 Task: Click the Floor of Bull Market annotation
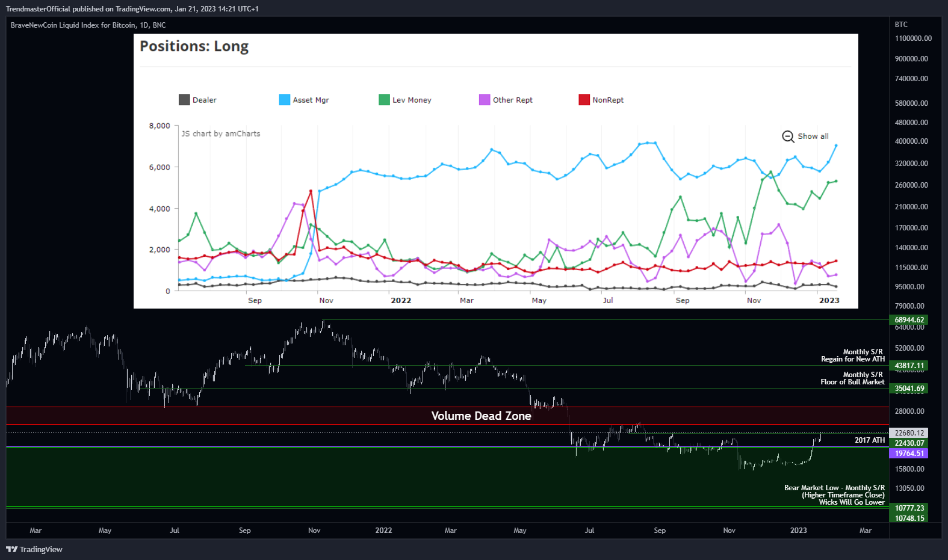coord(852,382)
